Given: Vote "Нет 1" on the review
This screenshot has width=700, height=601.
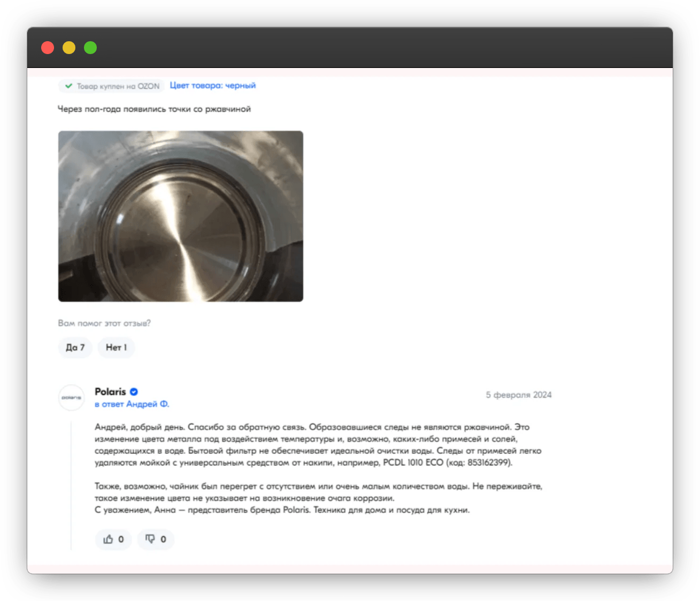Looking at the screenshot, I should click(116, 347).
